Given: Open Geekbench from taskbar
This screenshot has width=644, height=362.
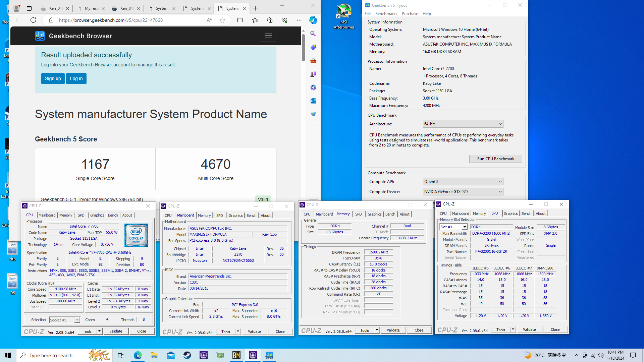Looking at the screenshot, I should (x=269, y=355).
